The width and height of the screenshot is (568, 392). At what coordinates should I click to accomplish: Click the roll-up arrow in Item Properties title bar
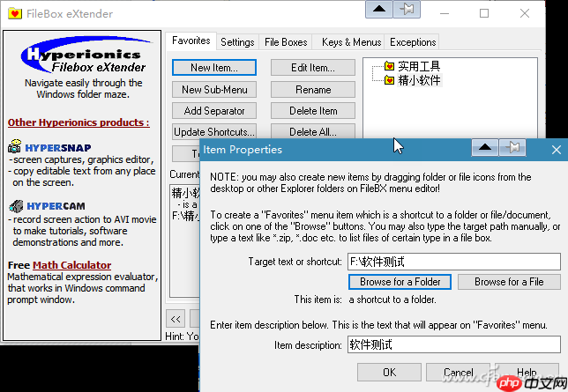point(484,148)
